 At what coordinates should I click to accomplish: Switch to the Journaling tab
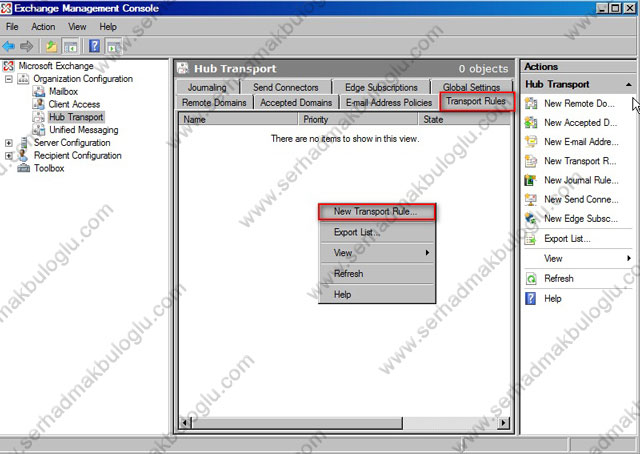(207, 87)
